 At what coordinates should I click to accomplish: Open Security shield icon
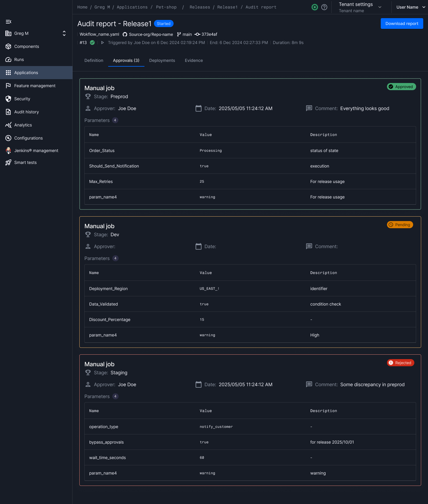[x=8, y=99]
